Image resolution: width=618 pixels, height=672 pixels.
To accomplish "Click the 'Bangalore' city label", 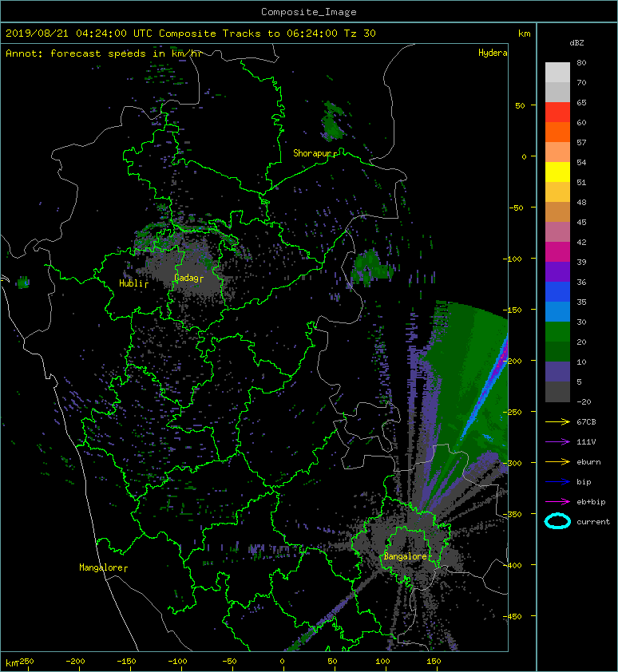I will (x=406, y=556).
